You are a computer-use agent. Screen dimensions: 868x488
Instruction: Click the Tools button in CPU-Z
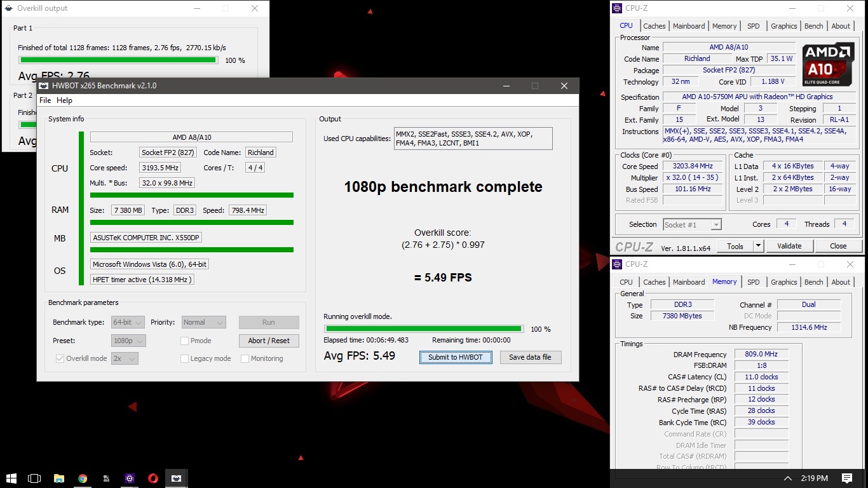click(735, 246)
